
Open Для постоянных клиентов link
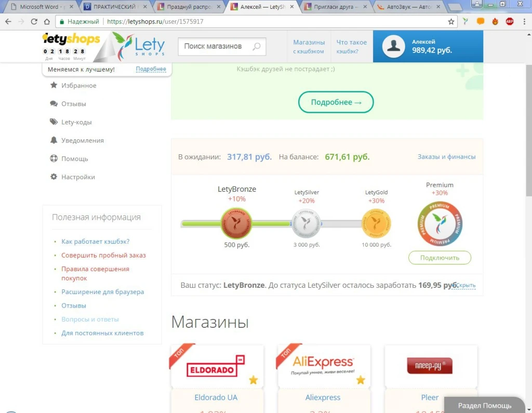(102, 333)
